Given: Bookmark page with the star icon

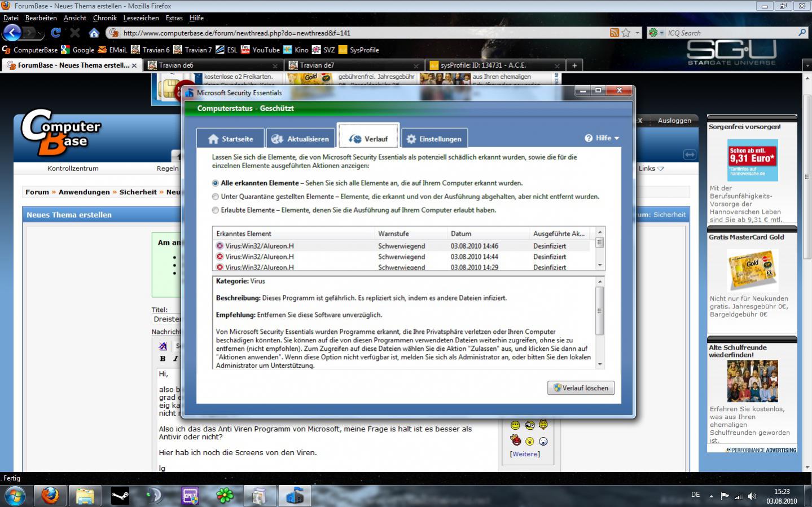Looking at the screenshot, I should coord(626,33).
